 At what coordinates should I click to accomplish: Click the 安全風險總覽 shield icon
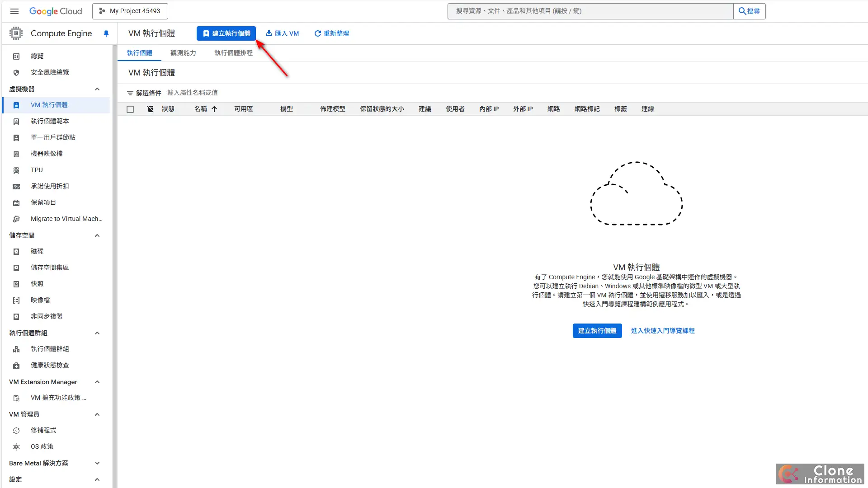pyautogui.click(x=16, y=72)
